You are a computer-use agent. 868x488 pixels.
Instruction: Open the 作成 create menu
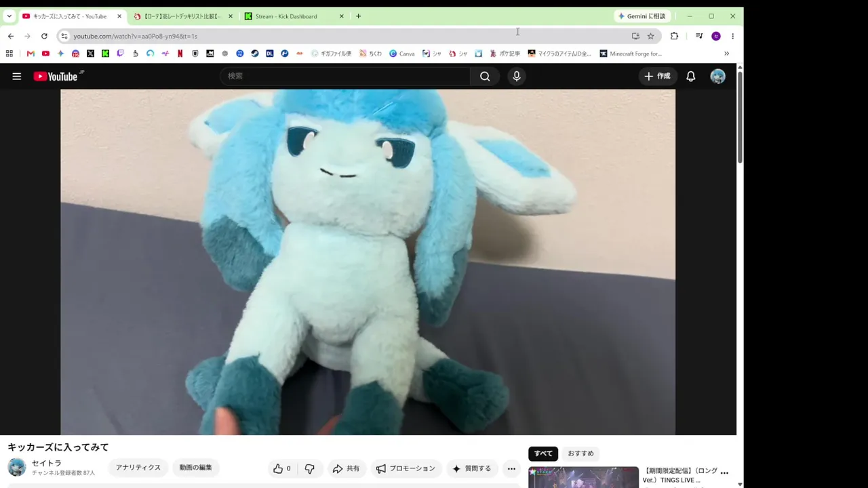[x=657, y=77]
